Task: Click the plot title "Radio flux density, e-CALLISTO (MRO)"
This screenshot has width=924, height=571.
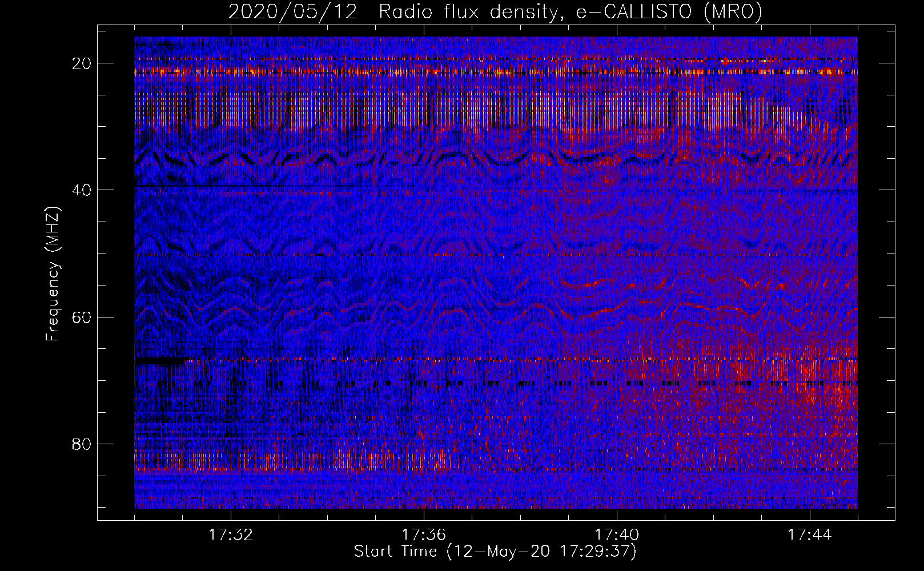Action: click(571, 11)
